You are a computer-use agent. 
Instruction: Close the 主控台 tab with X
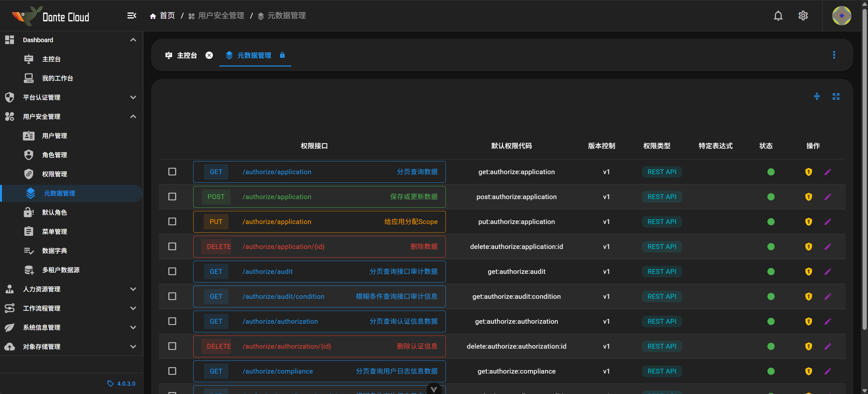coord(209,55)
